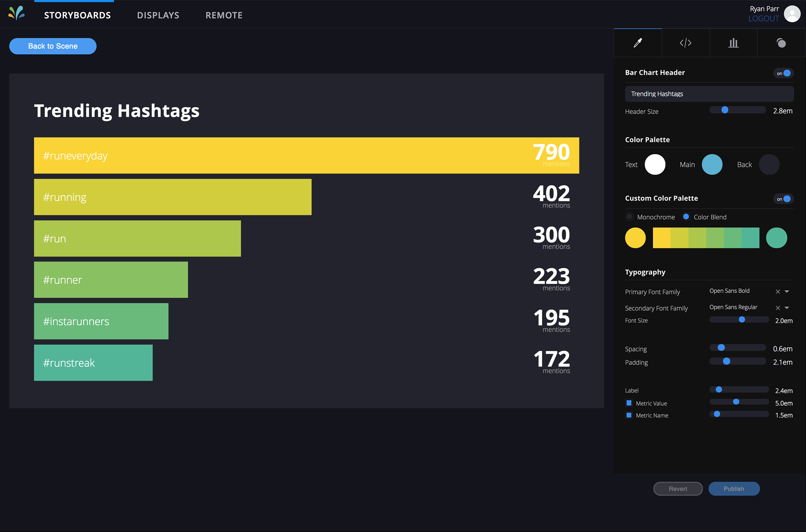Clear the Secondary Font Family selection
The height and width of the screenshot is (532, 806).
pos(778,308)
